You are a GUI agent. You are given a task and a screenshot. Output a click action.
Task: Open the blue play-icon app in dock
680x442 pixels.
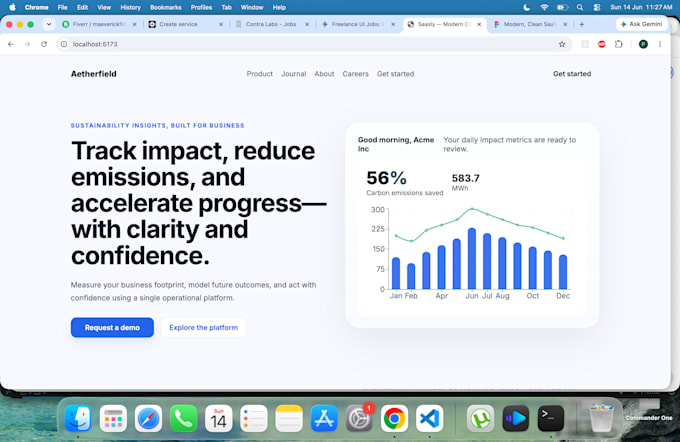(516, 419)
